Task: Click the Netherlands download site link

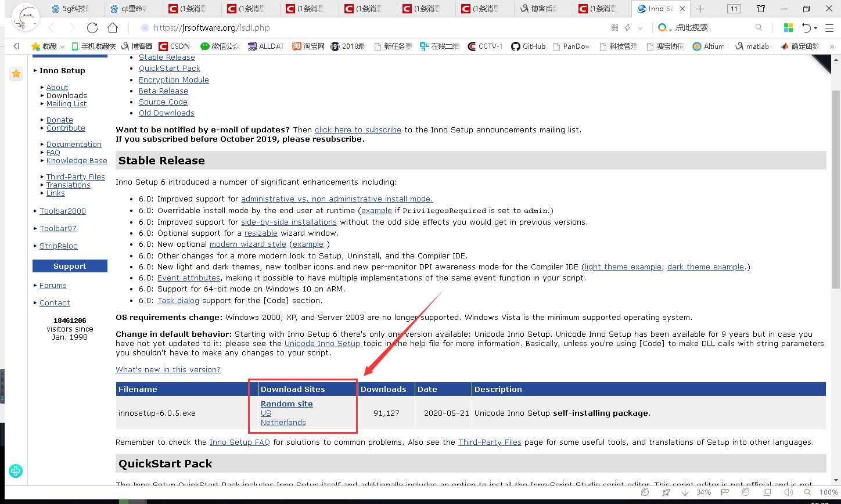Action: [283, 423]
